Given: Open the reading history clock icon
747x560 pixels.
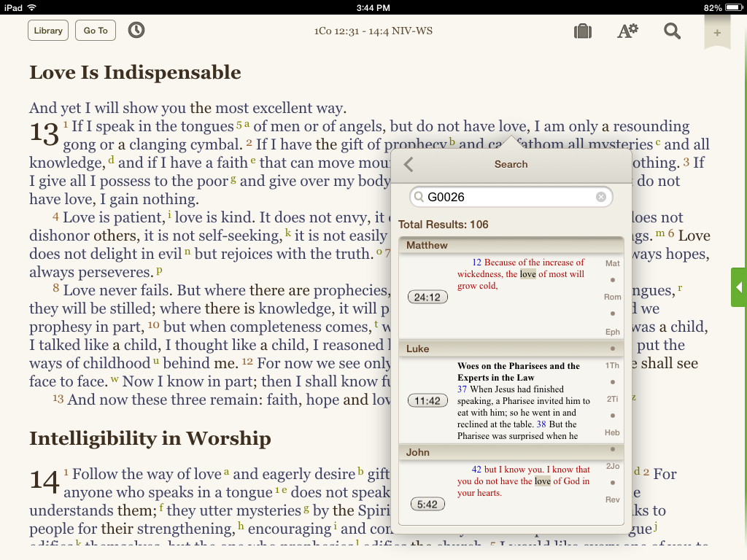Looking at the screenshot, I should click(136, 31).
